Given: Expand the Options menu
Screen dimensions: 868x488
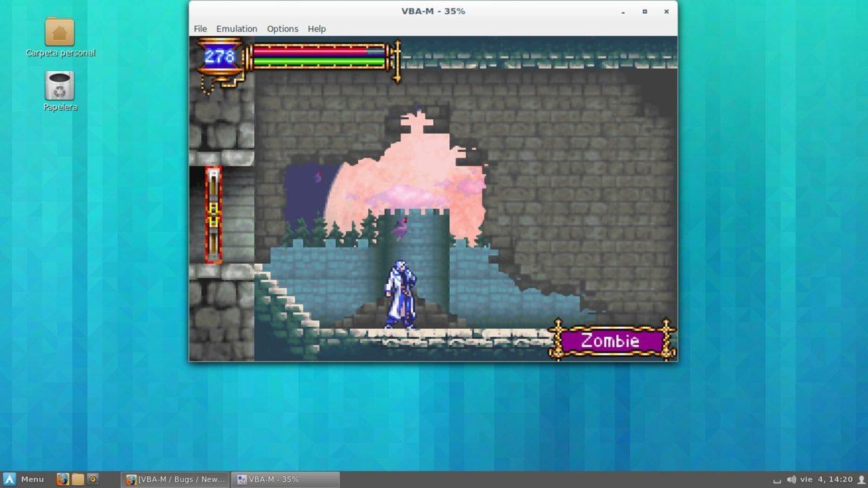Looking at the screenshot, I should click(282, 29).
